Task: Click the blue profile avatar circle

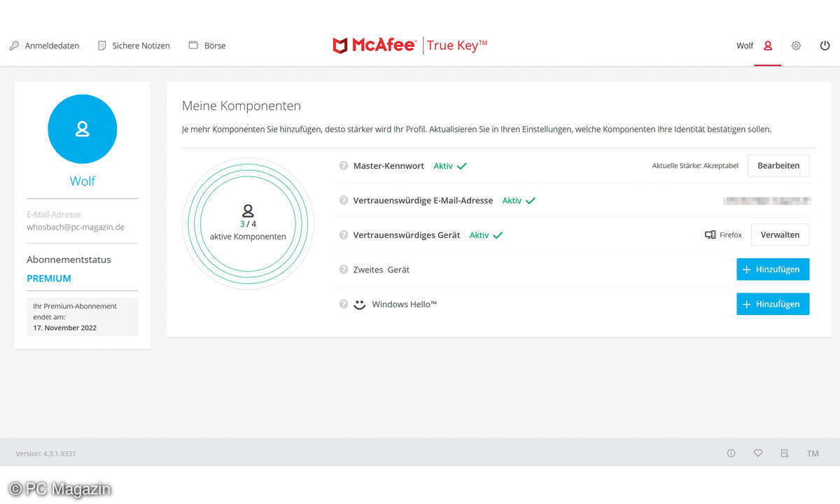Action: [x=83, y=129]
